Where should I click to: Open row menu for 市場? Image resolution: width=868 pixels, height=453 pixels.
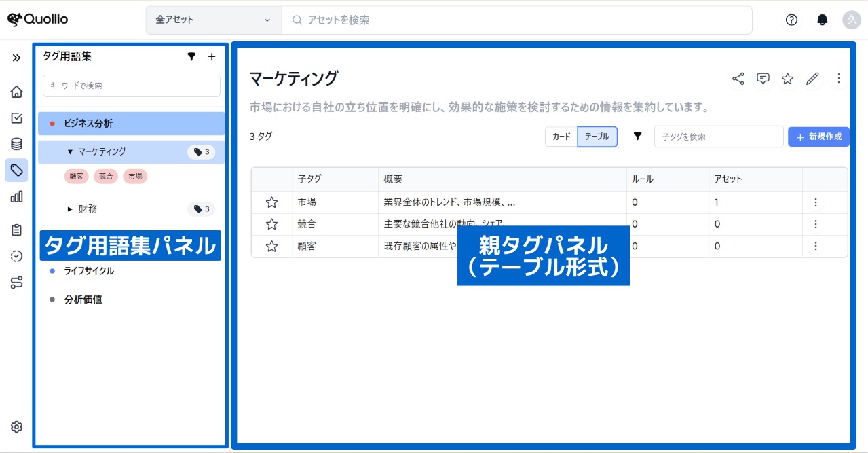click(x=816, y=202)
